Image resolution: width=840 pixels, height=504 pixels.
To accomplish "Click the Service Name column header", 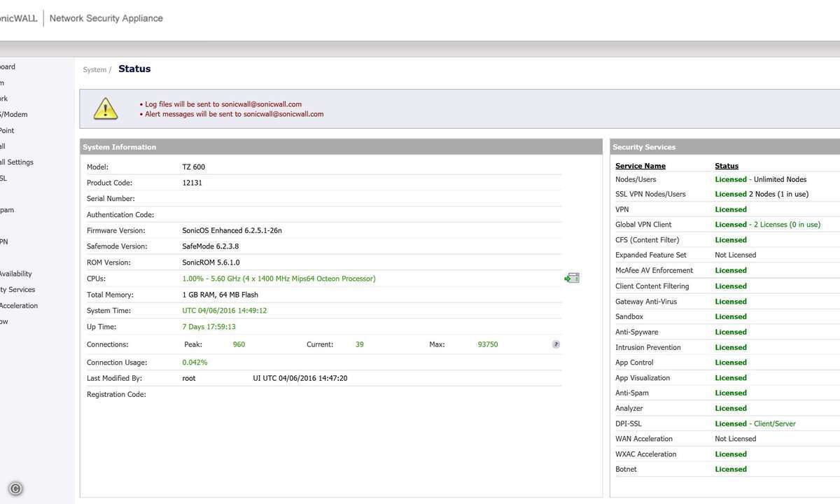I will click(x=640, y=166).
